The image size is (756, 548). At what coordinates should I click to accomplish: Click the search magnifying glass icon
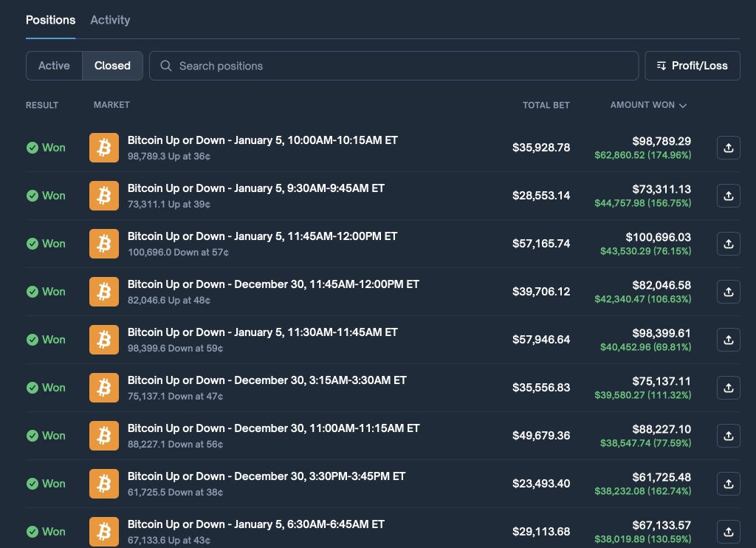coord(165,66)
